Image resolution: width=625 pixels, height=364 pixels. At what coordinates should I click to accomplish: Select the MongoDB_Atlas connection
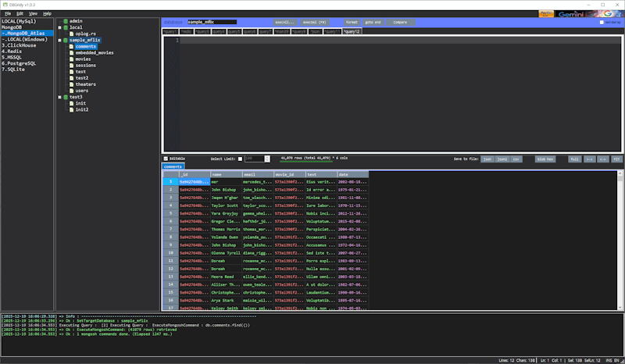(x=27, y=34)
